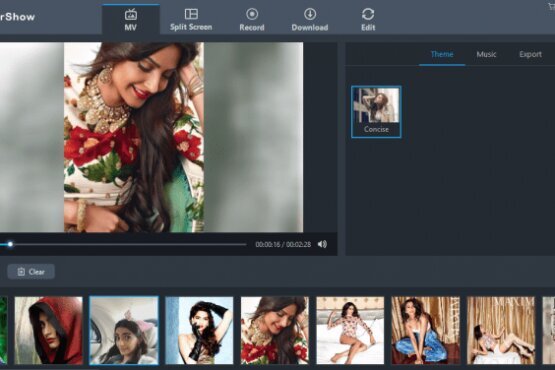Click the shopping cart icon at top right
This screenshot has height=370, width=555.
tap(552, 6)
